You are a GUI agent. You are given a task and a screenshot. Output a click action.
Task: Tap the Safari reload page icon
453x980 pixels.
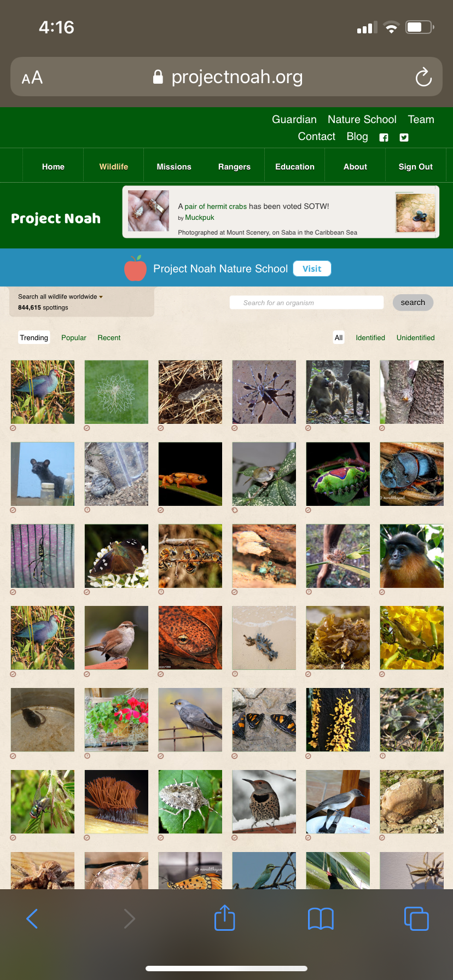pos(423,77)
